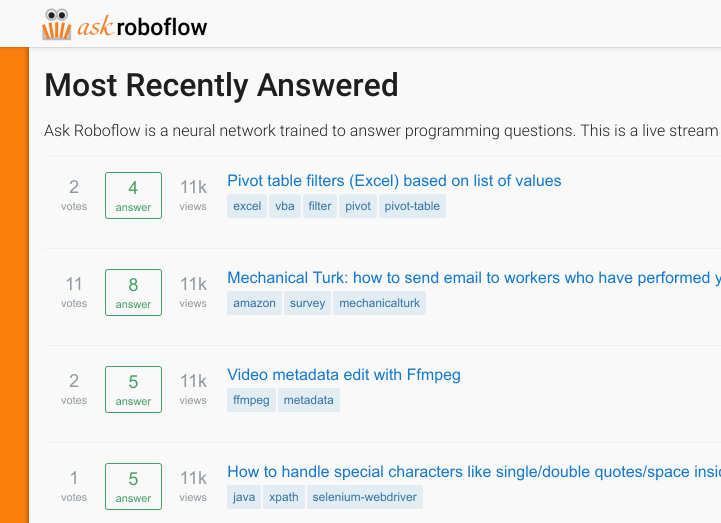Click the '8 answer' box

coord(133,292)
